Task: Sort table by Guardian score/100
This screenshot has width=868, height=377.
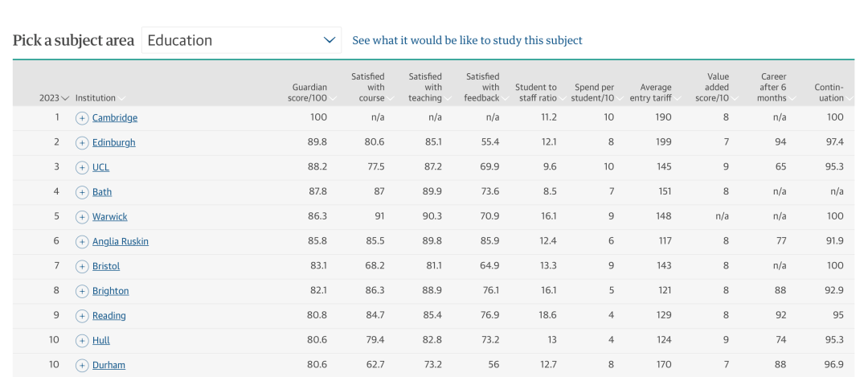Action: (x=312, y=92)
